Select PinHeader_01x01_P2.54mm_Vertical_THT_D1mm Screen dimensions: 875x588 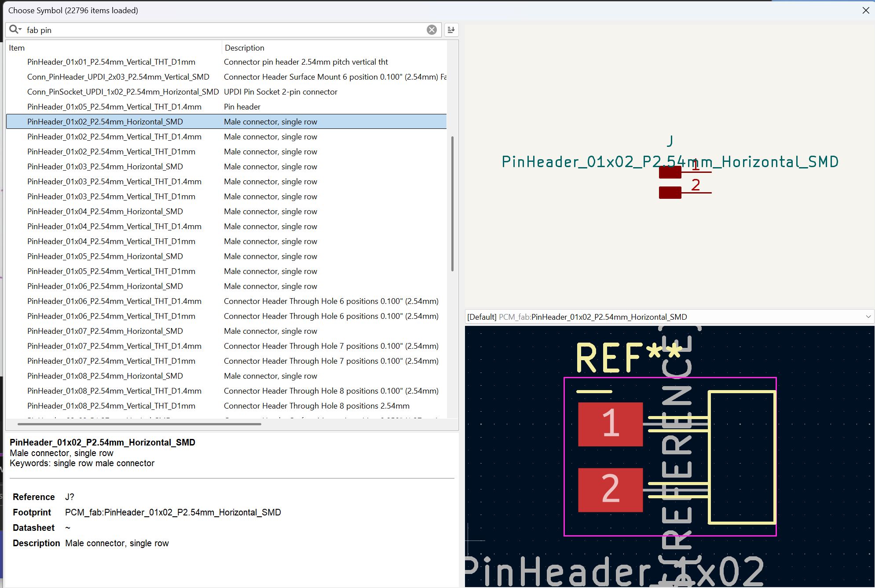111,62
